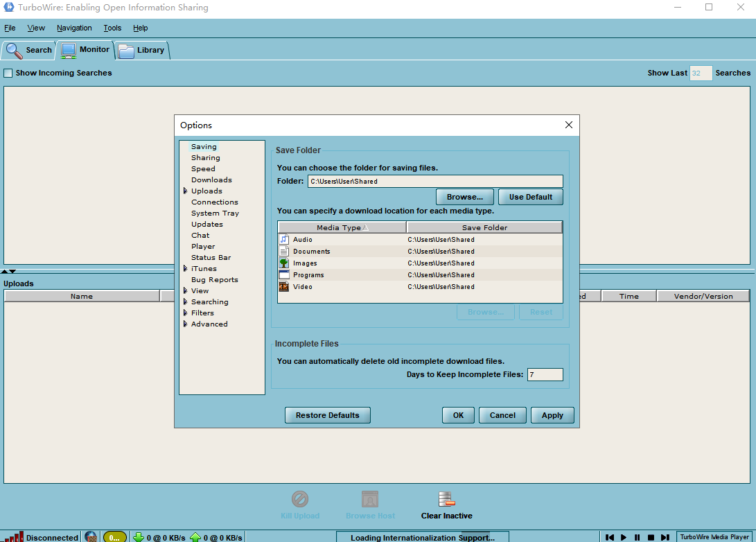This screenshot has height=542, width=756.
Task: Open the Tools menu
Action: click(x=112, y=28)
